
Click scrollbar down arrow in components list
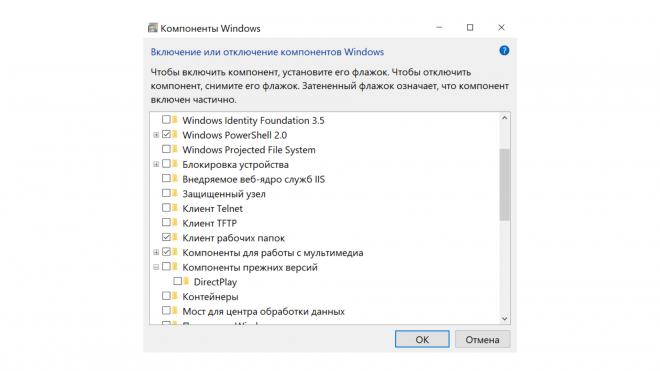pos(505,319)
